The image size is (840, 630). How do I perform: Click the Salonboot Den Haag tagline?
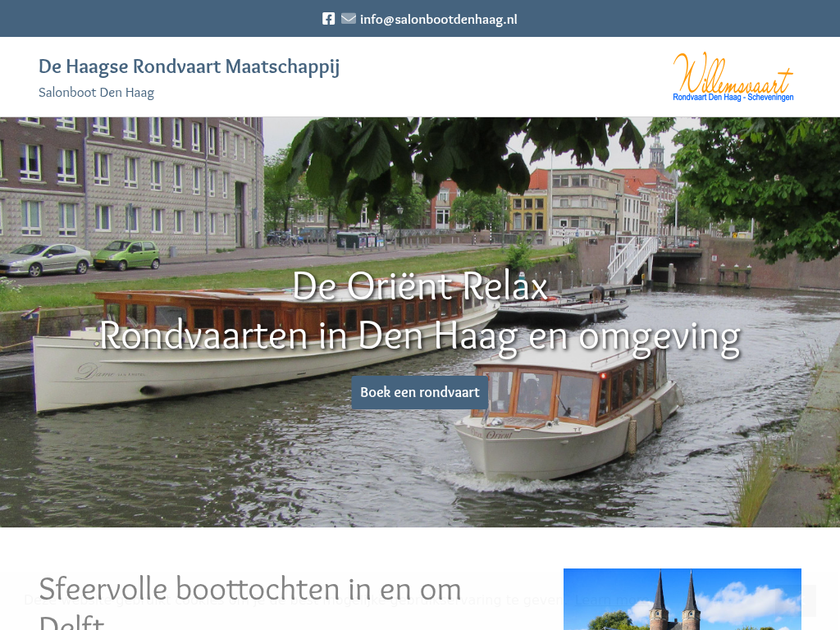click(96, 93)
